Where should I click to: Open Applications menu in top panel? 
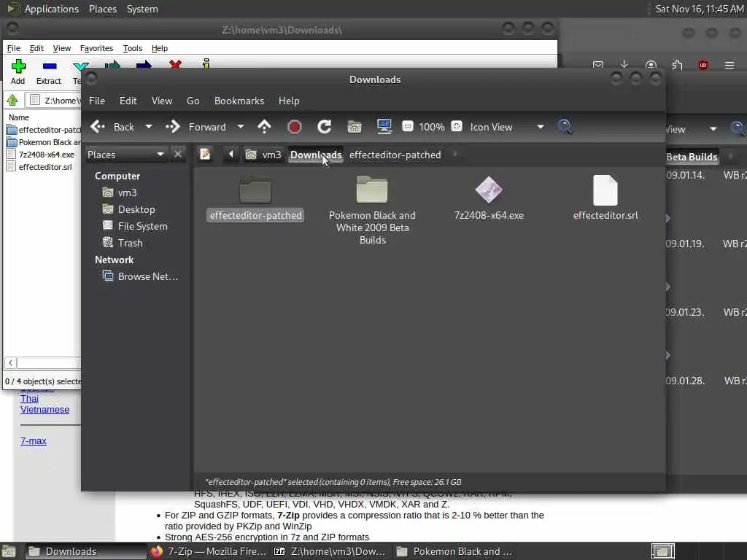[x=52, y=9]
